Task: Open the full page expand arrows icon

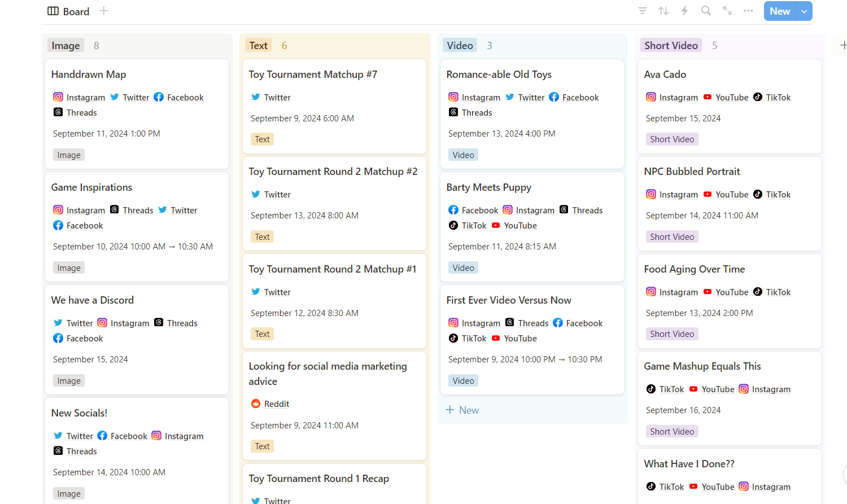Action: [x=727, y=11]
